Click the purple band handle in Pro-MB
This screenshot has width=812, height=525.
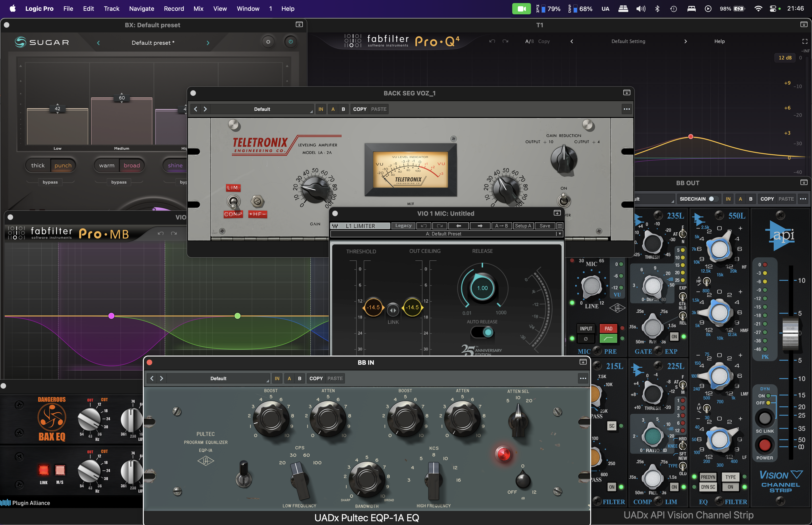pyautogui.click(x=111, y=316)
